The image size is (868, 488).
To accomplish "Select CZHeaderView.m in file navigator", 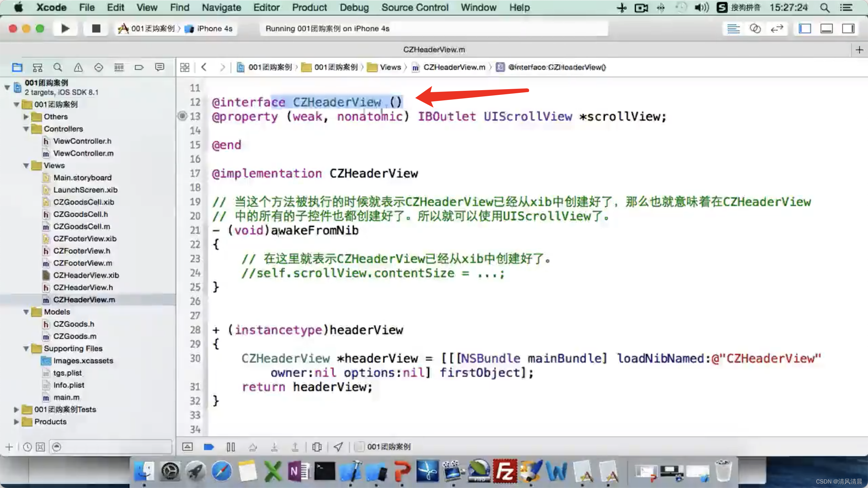I will pyautogui.click(x=84, y=300).
